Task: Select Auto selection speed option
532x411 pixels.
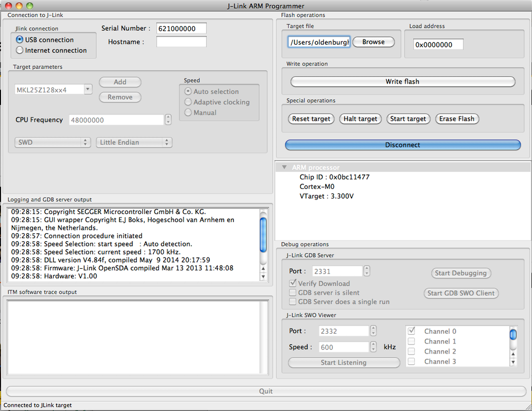Action: click(x=188, y=92)
